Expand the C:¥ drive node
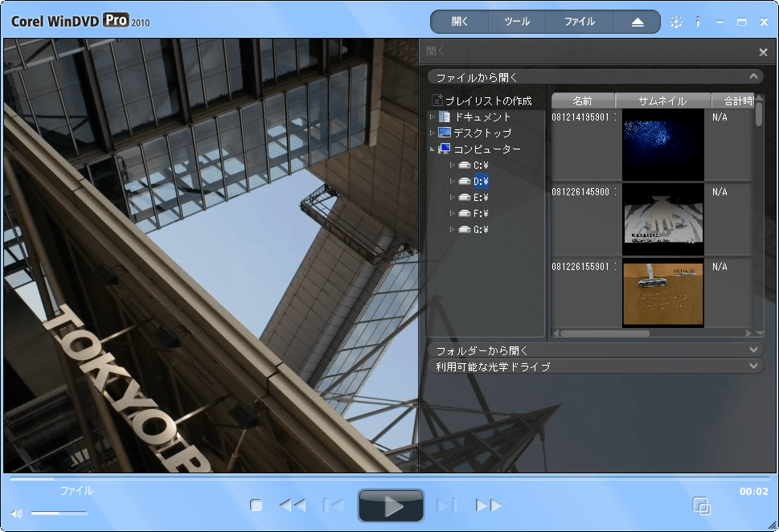Screen dimensions: 779x532 [452, 165]
